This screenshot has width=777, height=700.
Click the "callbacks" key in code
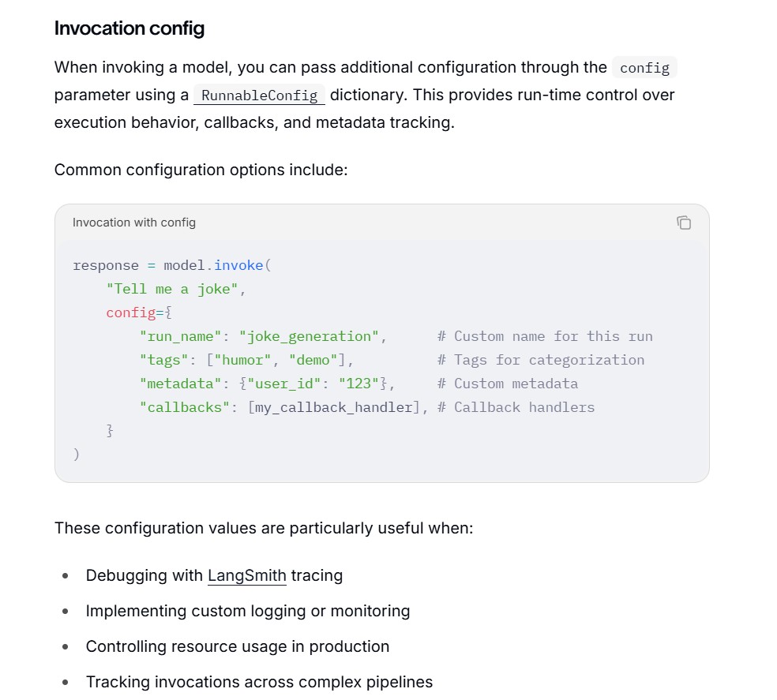(x=184, y=407)
